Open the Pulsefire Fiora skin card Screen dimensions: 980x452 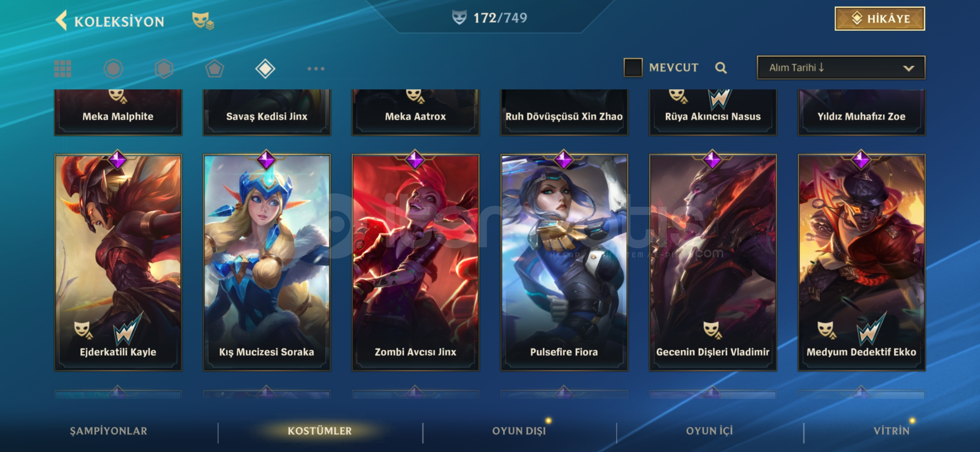coord(564,262)
